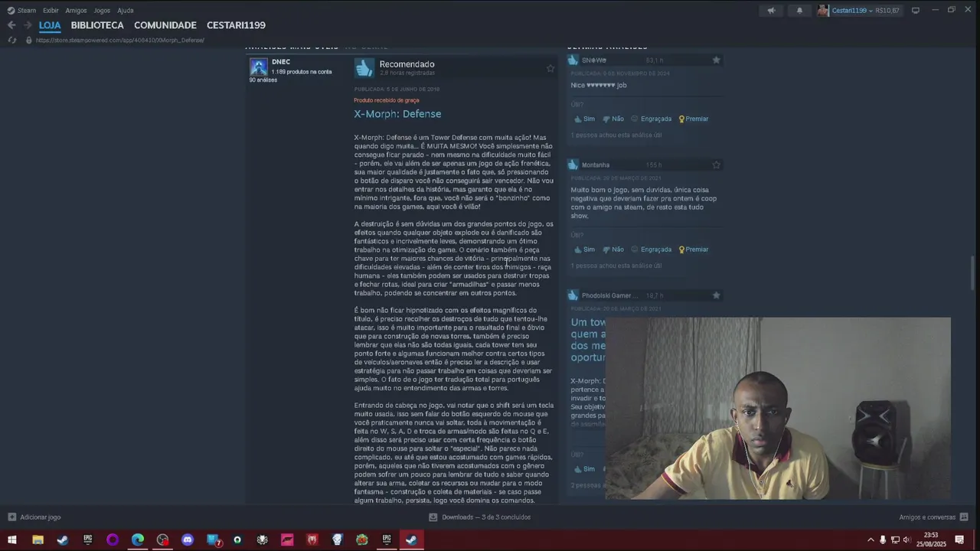Image resolution: width=980 pixels, height=551 pixels.
Task: Open Downloads status at the bottom
Action: tap(480, 517)
